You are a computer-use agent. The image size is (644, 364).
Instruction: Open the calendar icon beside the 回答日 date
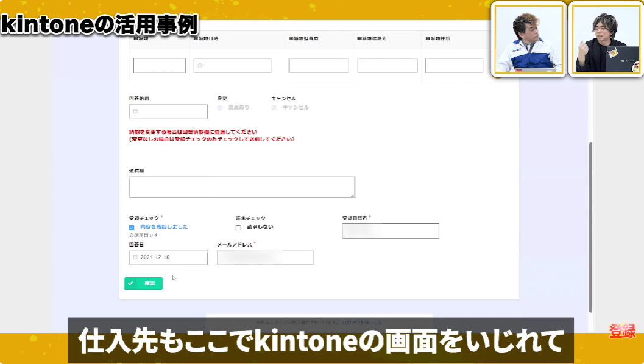[x=135, y=257]
